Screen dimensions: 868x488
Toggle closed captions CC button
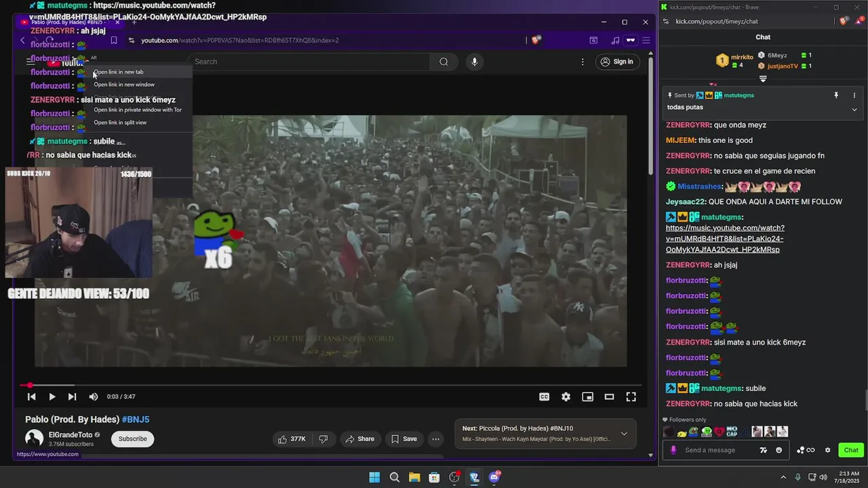(544, 396)
